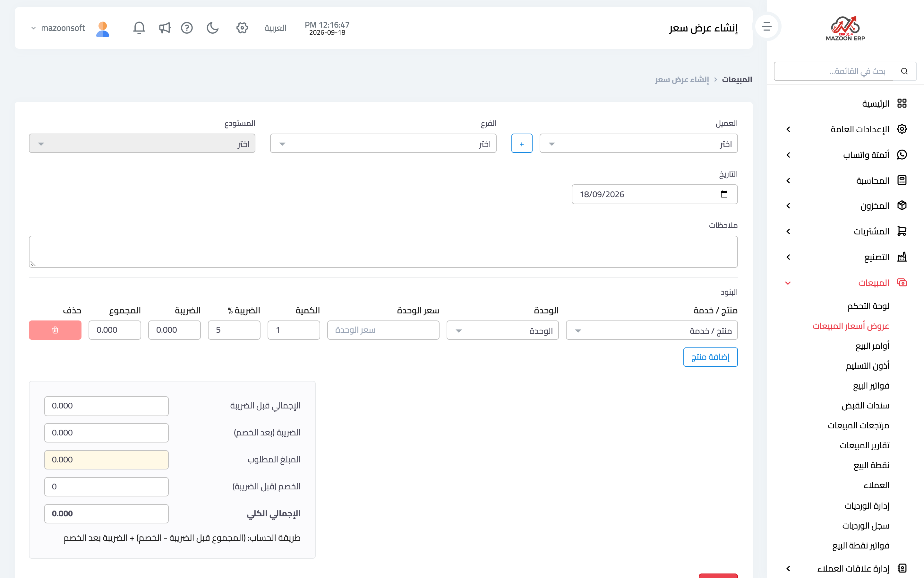The width and height of the screenshot is (924, 578).
Task: Click the general settings gear sidebar icon
Action: [x=902, y=129]
